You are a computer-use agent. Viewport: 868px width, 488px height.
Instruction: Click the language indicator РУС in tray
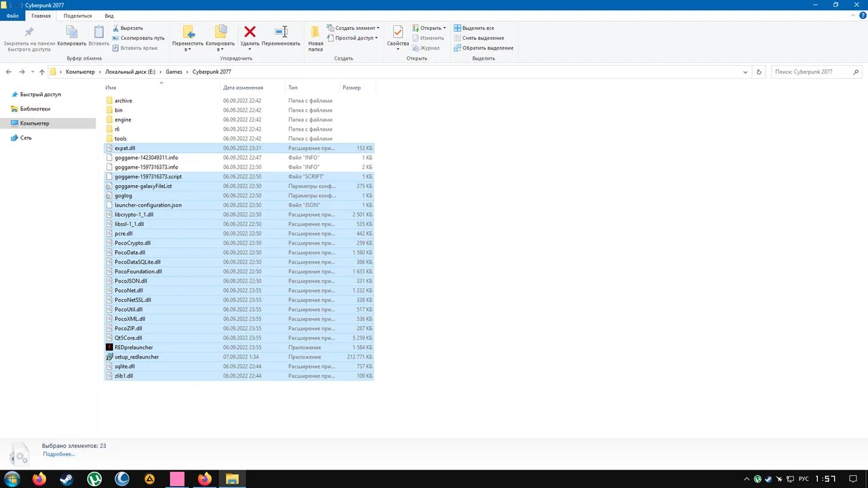[x=804, y=479]
